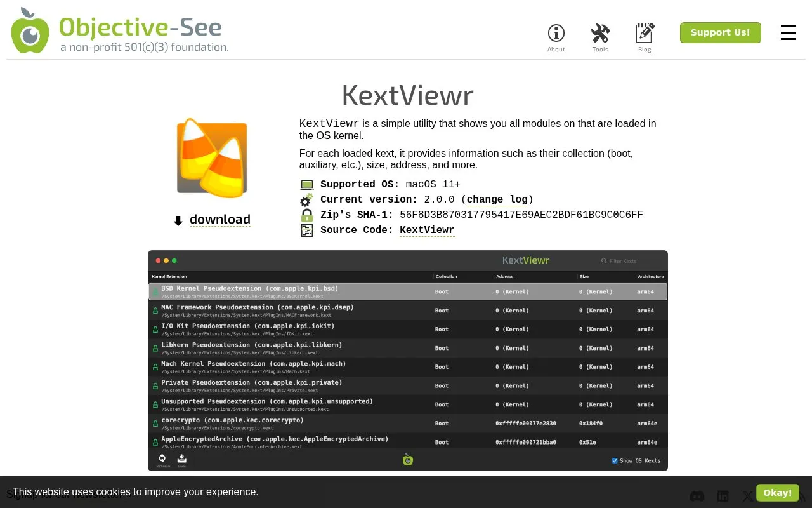
Task: Toggle Show OS Kexts checkbox in app screenshot
Action: pyautogui.click(x=615, y=461)
